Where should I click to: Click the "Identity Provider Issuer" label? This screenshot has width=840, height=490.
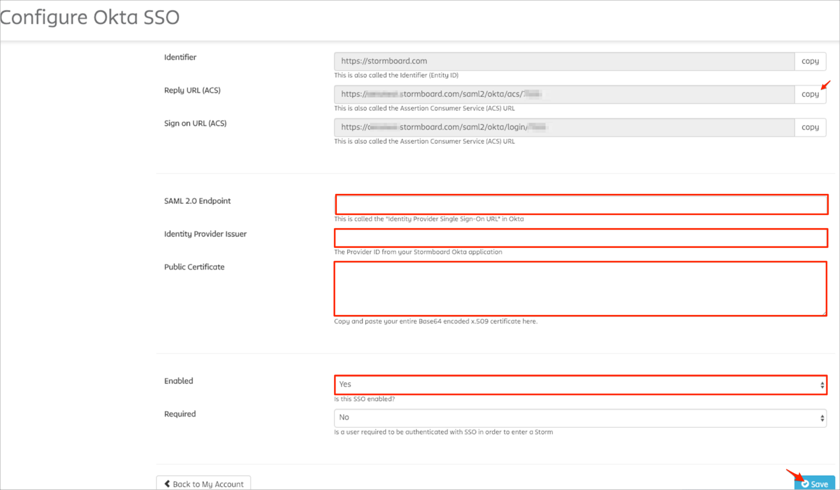tap(205, 234)
